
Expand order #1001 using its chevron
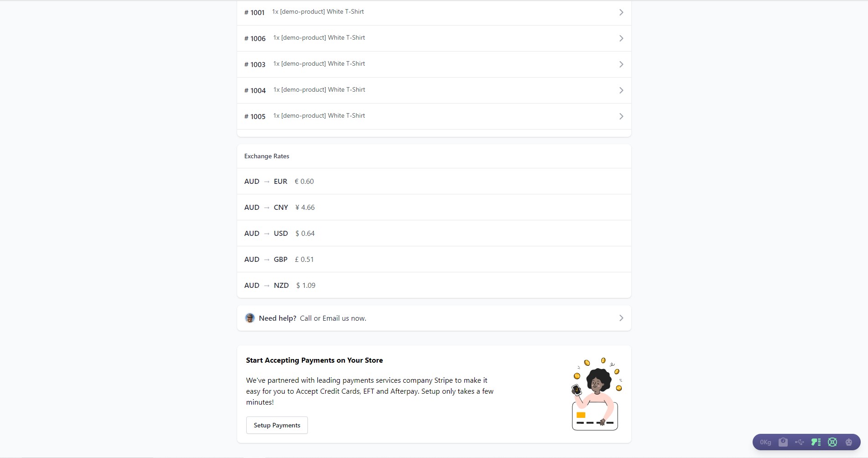pos(621,12)
